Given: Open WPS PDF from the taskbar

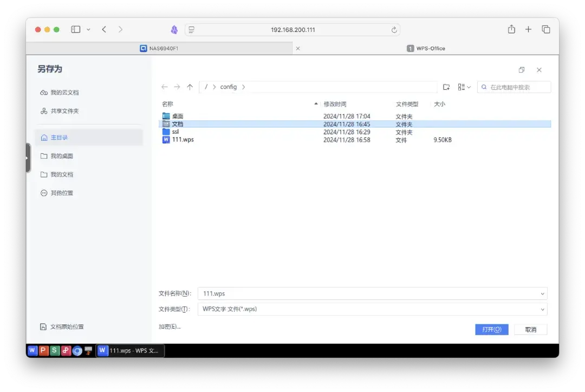Looking at the screenshot, I should (65, 350).
